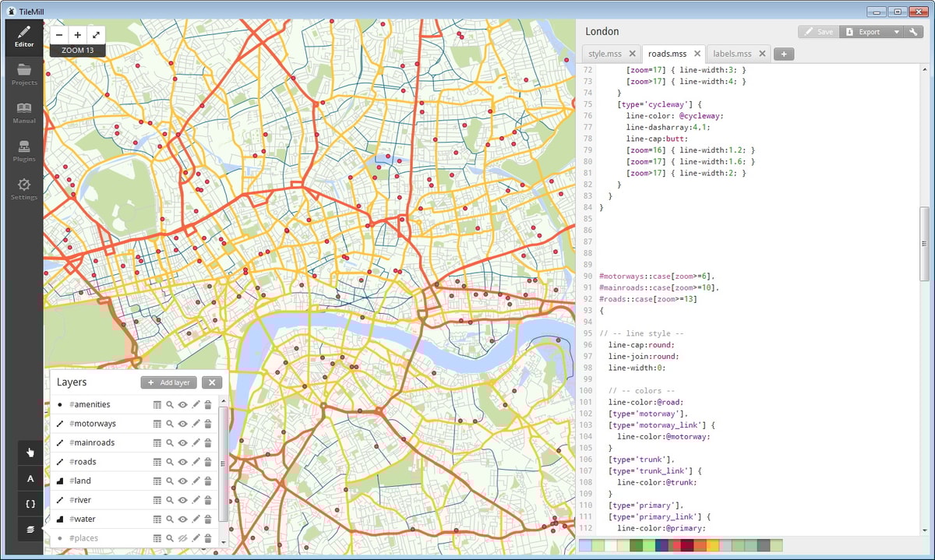Select the font list tool (A icon)
Screen dimensions: 935x560
point(30,478)
